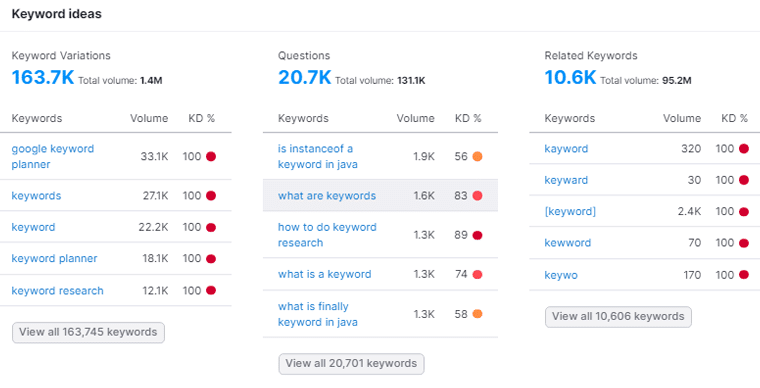Click the 'Keyword Variations' section title
Screen dimensions: 760x388
tap(61, 56)
